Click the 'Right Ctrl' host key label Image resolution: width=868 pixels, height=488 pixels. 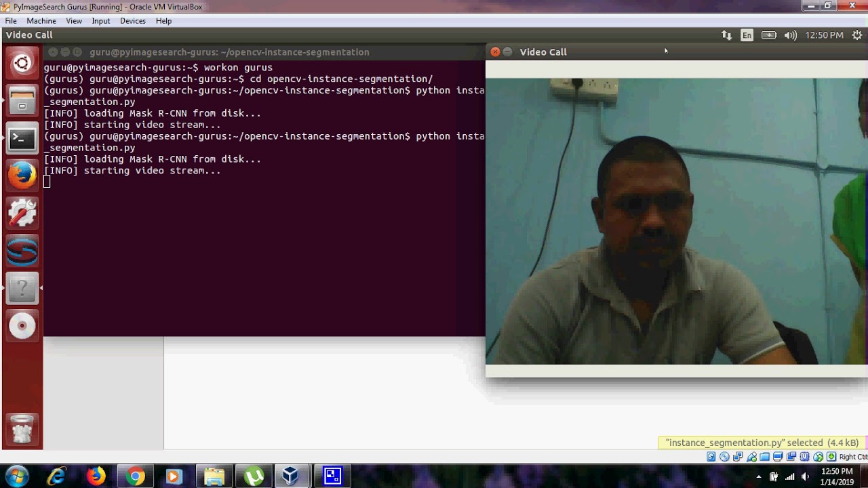pyautogui.click(x=853, y=457)
